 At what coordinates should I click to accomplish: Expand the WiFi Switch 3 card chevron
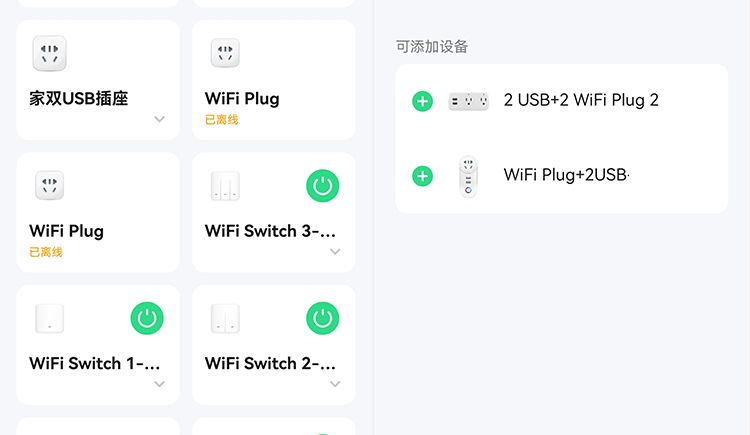pos(335,252)
